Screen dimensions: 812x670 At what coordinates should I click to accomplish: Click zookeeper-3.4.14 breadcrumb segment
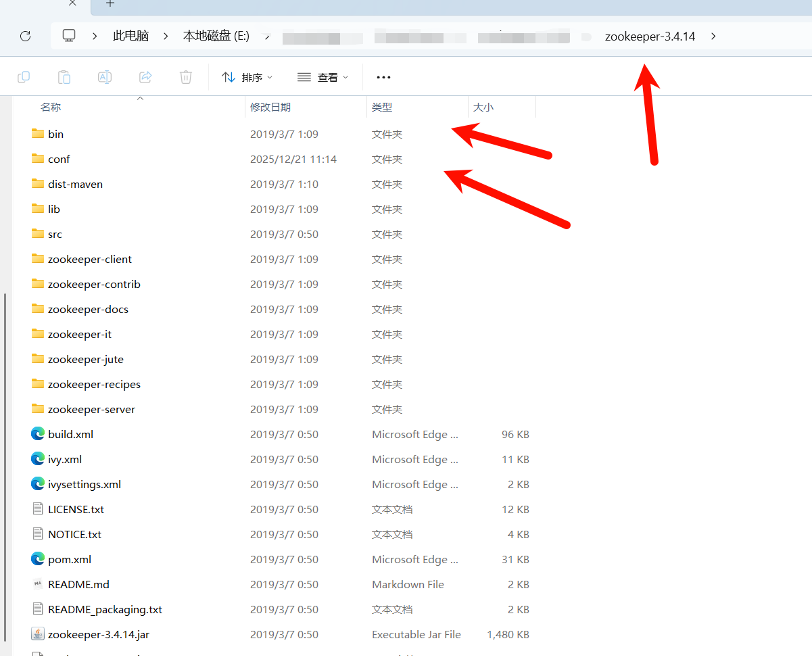click(650, 37)
